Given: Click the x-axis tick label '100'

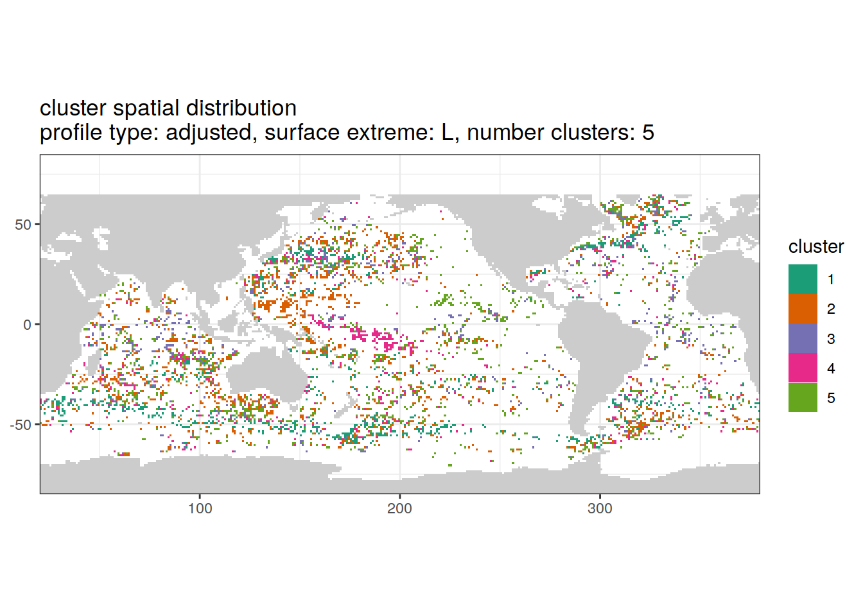Looking at the screenshot, I should click(x=200, y=508).
